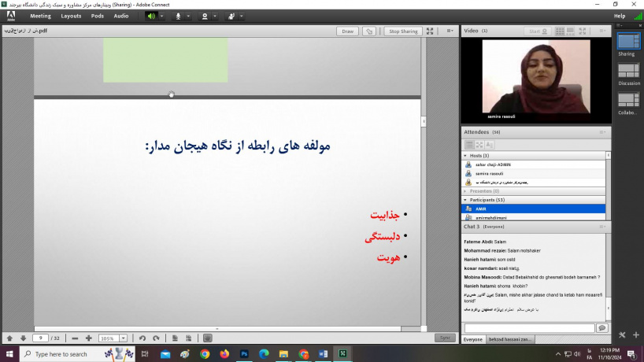Maximize the Video pod
Screen dimensions: 644x362
tap(583, 31)
